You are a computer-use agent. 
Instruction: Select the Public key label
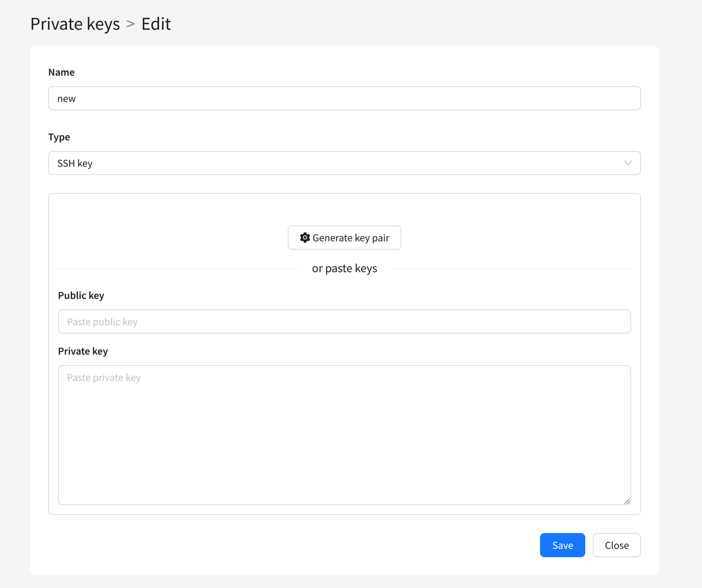(x=81, y=296)
